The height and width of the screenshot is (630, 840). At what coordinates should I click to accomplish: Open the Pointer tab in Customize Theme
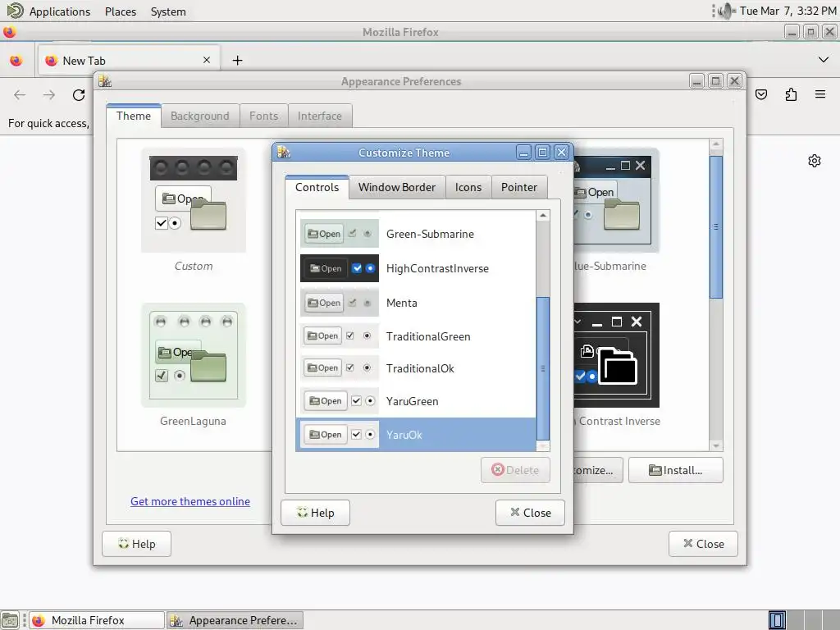point(519,188)
